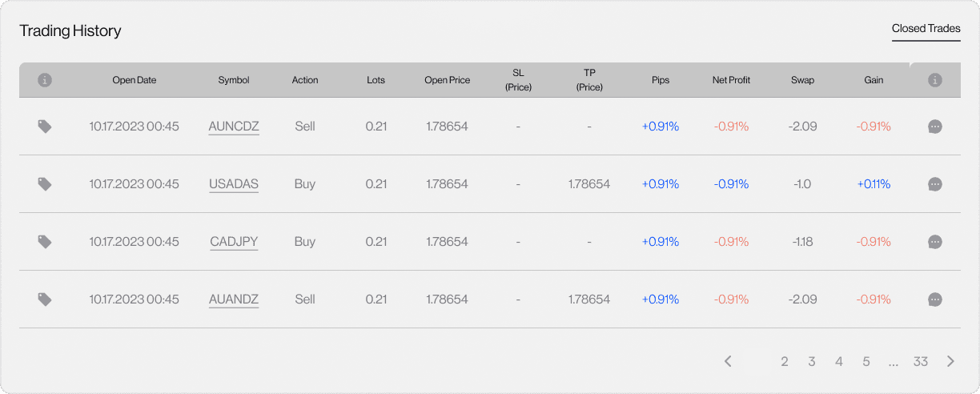Image resolution: width=980 pixels, height=394 pixels.
Task: Click the right info icon in table header
Action: tap(934, 80)
